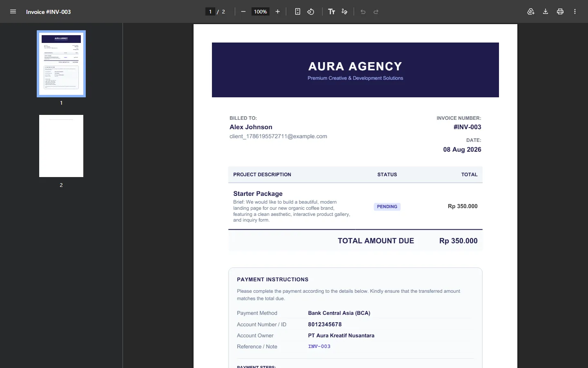The width and height of the screenshot is (588, 368).
Task: Click the zoom out minus button
Action: (243, 11)
